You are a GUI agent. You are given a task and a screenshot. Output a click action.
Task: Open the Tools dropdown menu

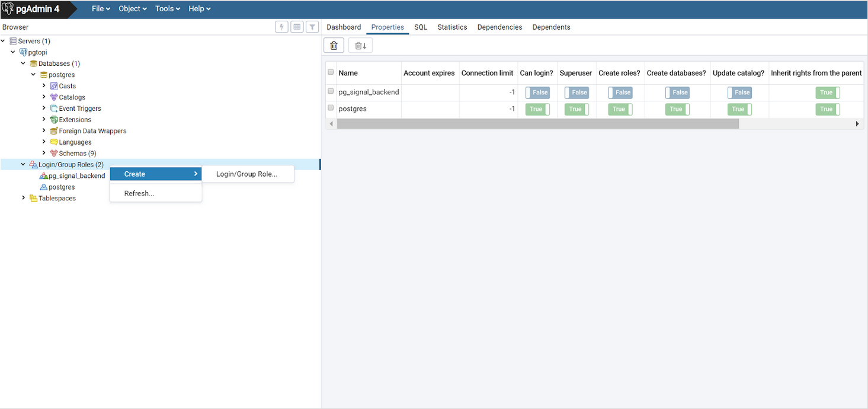[167, 9]
